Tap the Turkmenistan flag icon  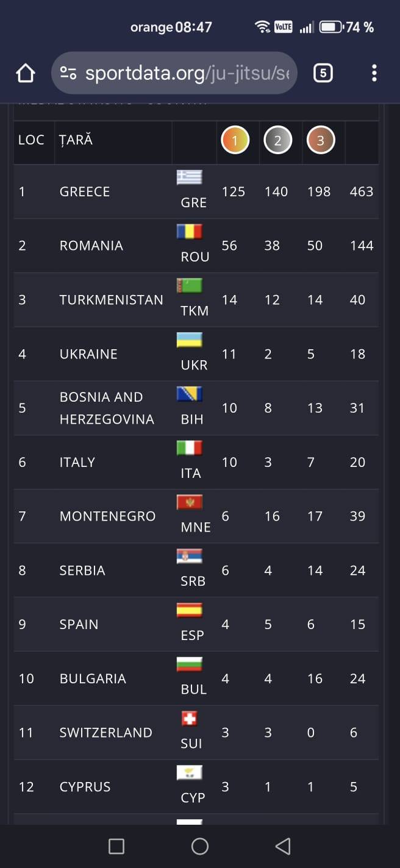coord(189,286)
